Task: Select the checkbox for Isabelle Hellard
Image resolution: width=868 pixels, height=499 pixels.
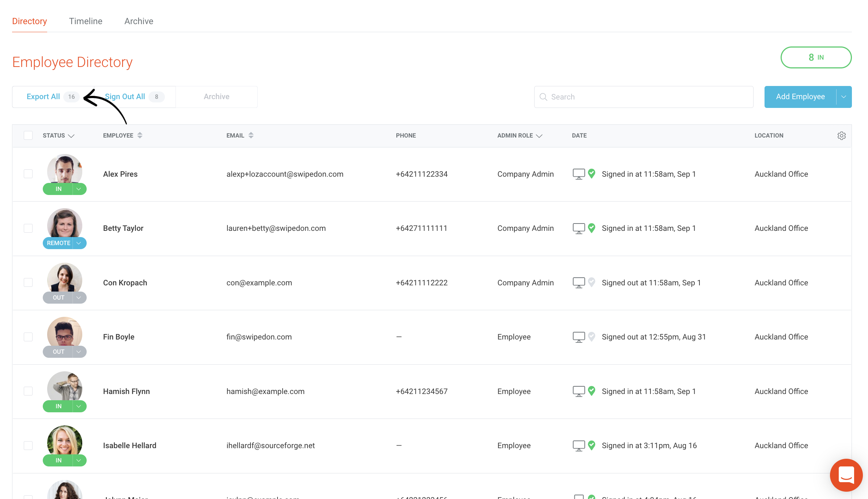Action: (28, 446)
